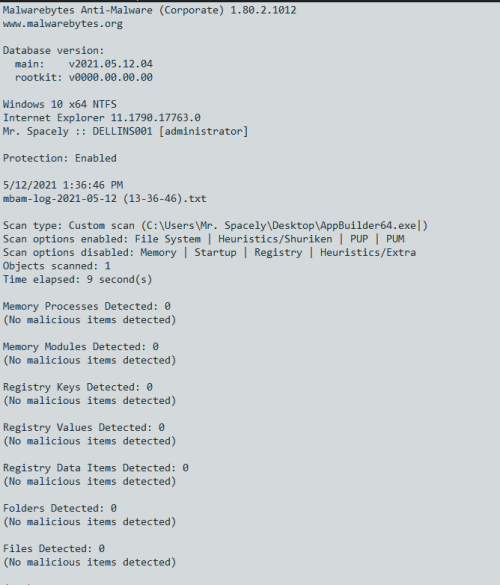Click the Memory Modules Detected: 0 line
The width and height of the screenshot is (500, 585).
point(81,347)
